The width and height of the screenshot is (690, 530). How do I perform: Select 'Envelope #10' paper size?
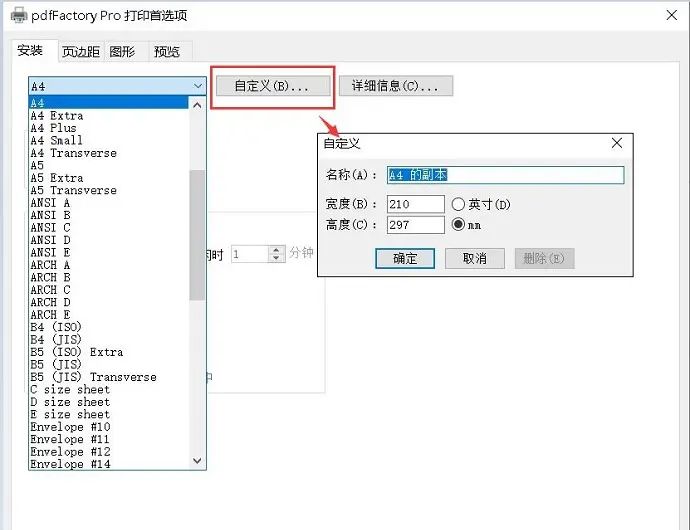109,427
